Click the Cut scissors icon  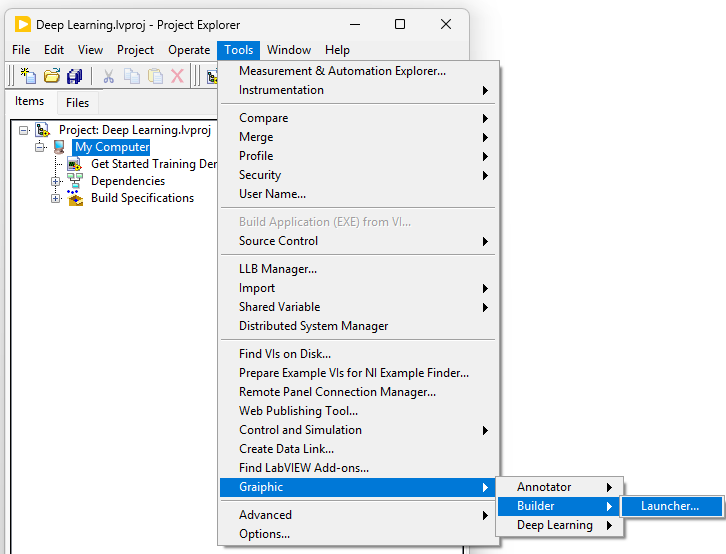(109, 76)
